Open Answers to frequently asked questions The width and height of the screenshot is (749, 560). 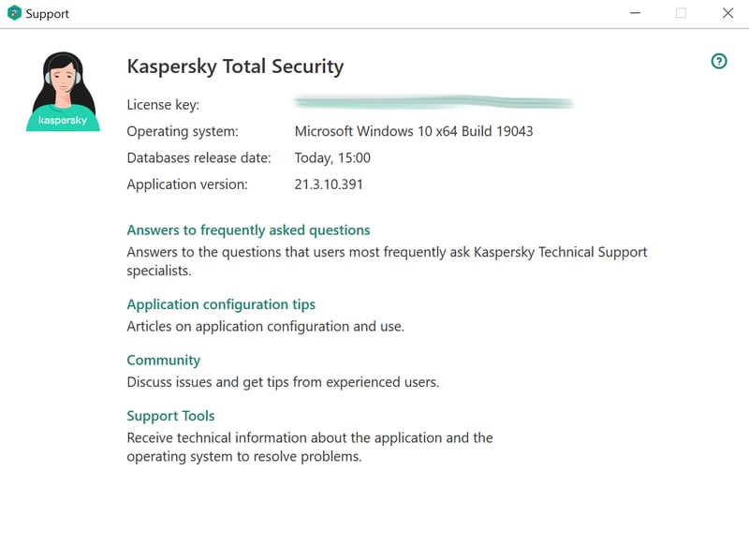pyautogui.click(x=248, y=230)
